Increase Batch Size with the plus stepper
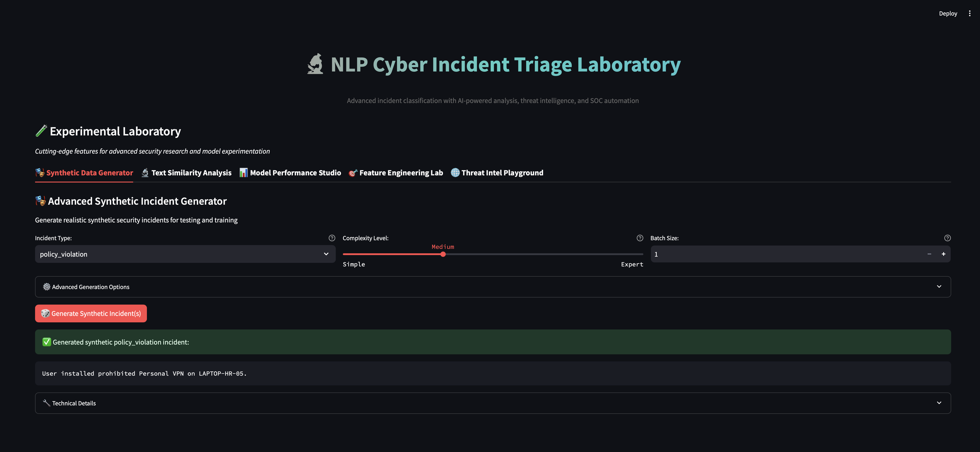The height and width of the screenshot is (452, 980). (x=943, y=254)
